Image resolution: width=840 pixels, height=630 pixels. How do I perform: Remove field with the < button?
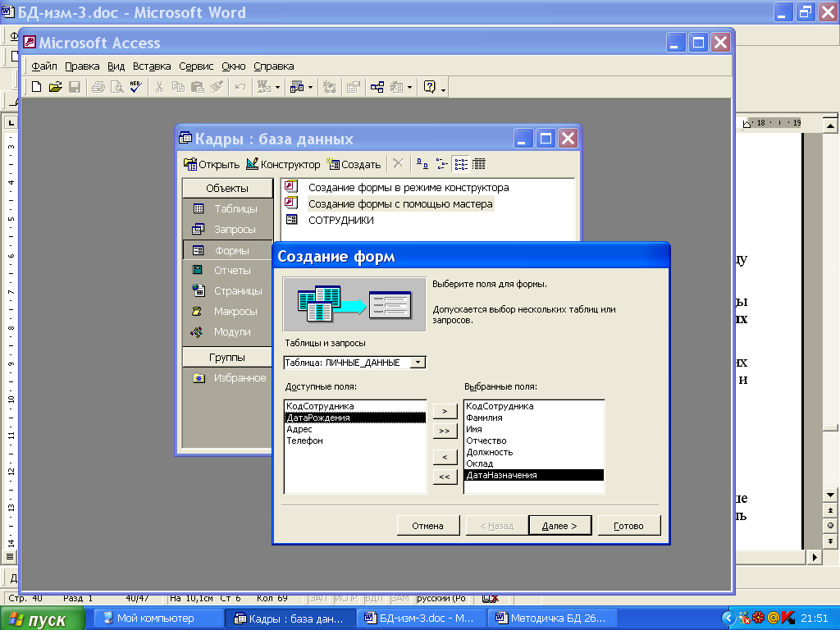[x=445, y=457]
